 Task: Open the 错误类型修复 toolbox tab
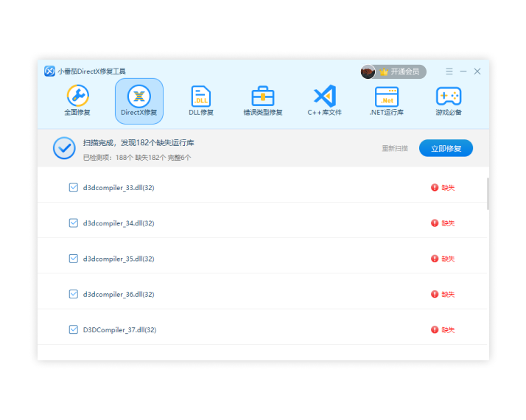click(x=263, y=101)
